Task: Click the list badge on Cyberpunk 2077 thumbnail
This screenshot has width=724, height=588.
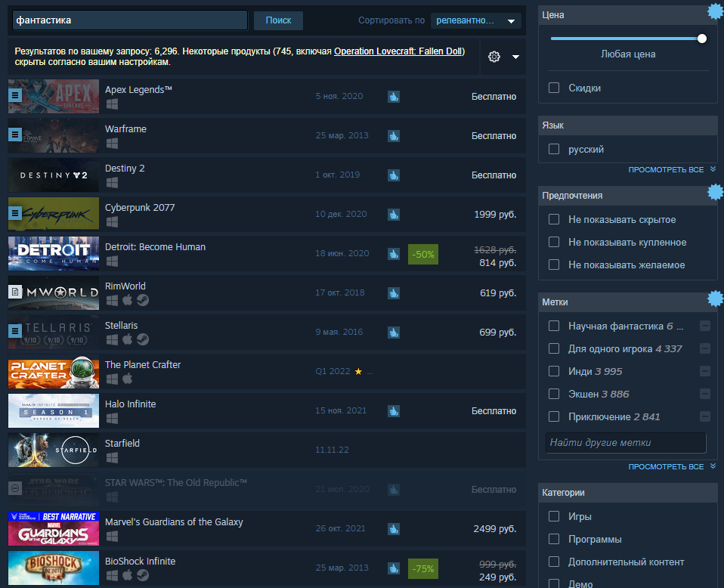Action: tap(15, 213)
